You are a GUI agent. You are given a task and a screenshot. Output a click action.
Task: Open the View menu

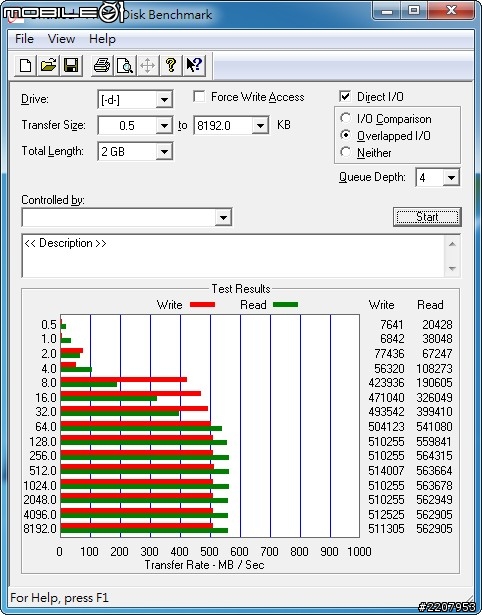point(61,39)
